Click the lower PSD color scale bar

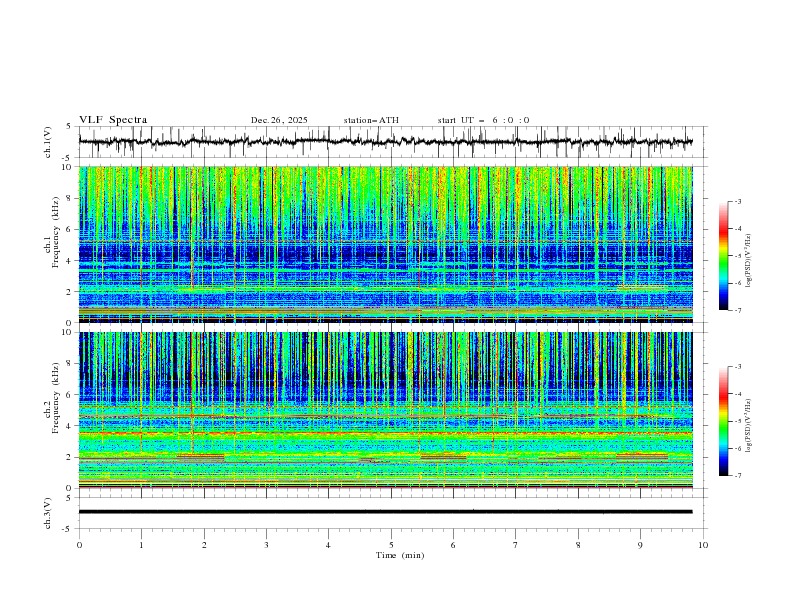pos(723,421)
